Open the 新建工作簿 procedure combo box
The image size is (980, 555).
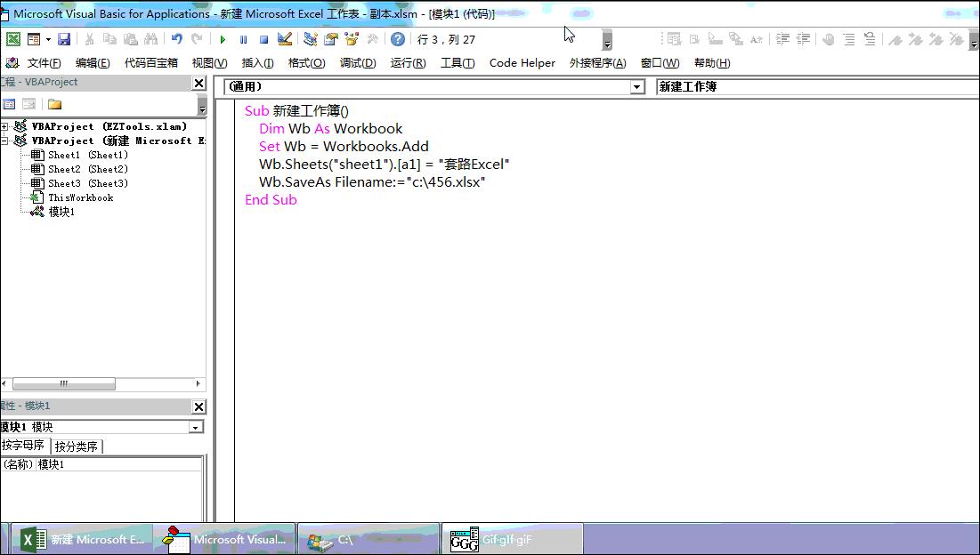pyautogui.click(x=817, y=87)
